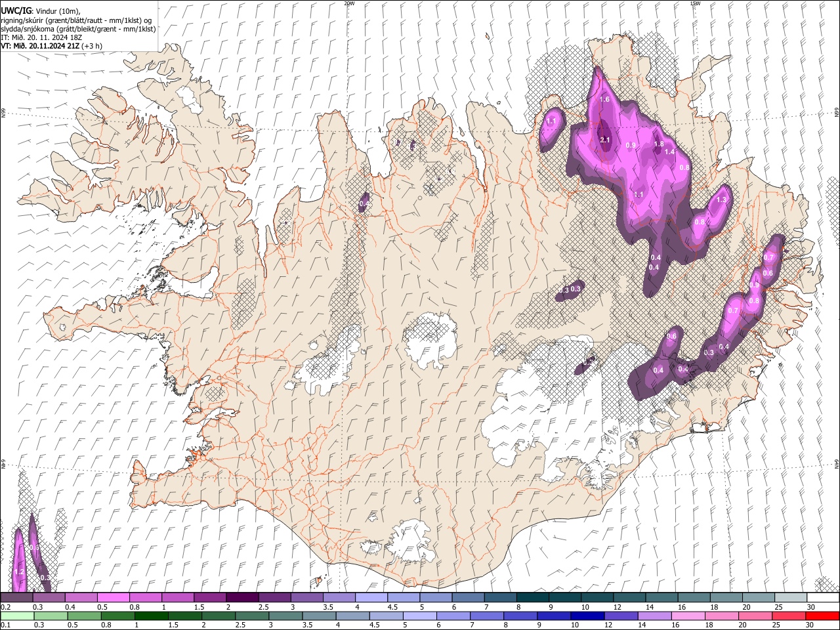Image resolution: width=840 pixels, height=630 pixels.
Task: Select the 1.6 value at the northern snow band tip
Action: 605,100
